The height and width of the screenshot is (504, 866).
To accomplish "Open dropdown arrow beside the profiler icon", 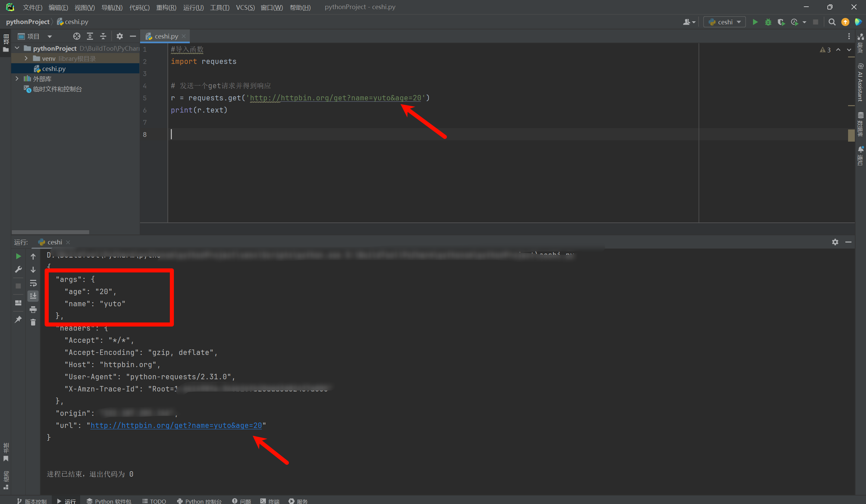I will [804, 22].
